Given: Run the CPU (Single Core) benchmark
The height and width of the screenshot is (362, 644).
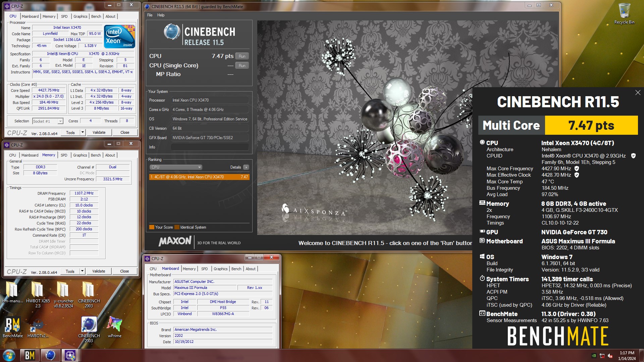Looking at the screenshot, I should 242,66.
